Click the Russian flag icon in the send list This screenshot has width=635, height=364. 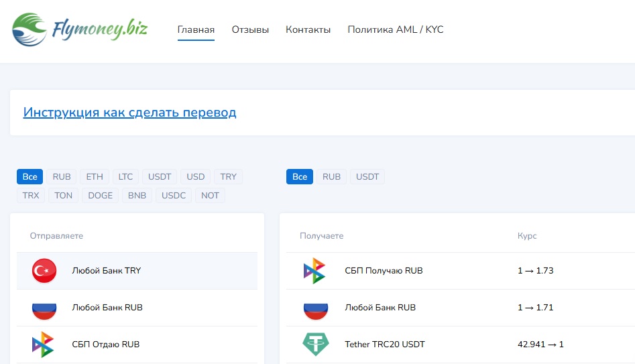click(44, 311)
